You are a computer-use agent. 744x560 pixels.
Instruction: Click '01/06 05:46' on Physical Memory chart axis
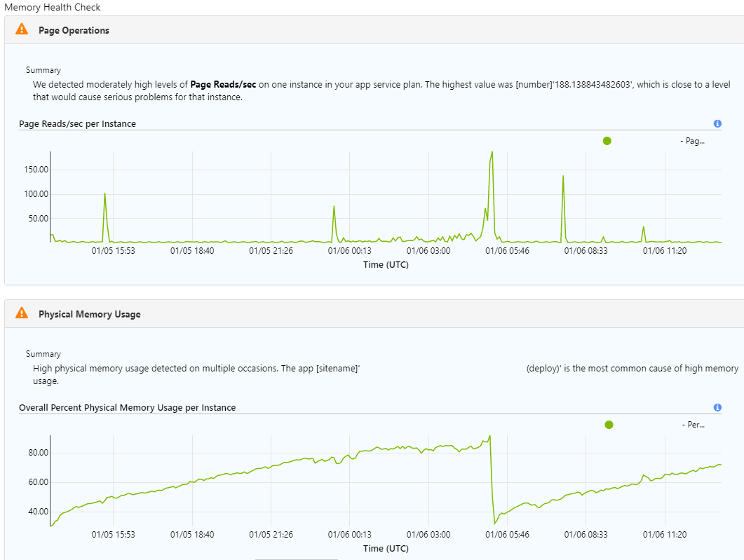[x=507, y=534]
